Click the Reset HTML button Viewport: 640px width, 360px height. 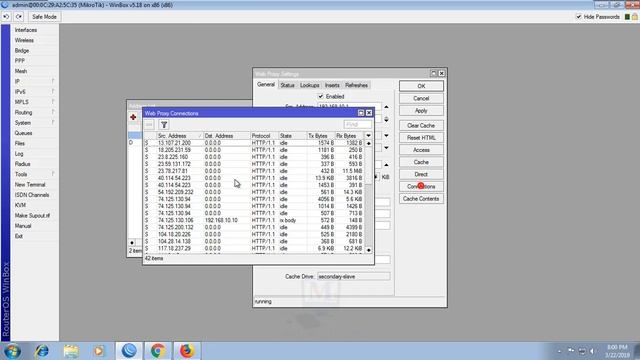pyautogui.click(x=421, y=138)
